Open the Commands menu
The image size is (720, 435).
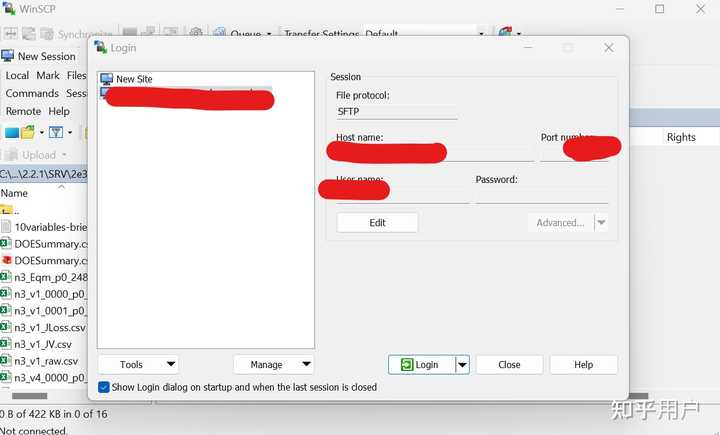[32, 93]
